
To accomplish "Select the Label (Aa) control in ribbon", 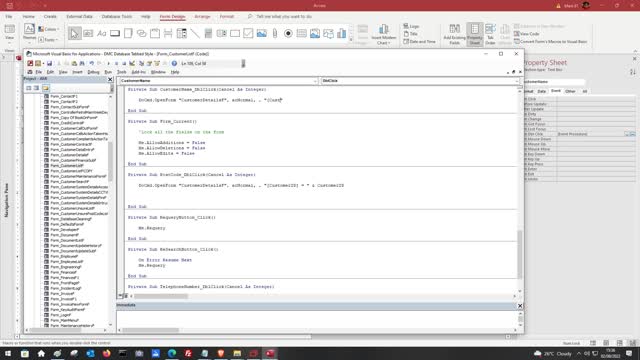I will pyautogui.click(x=101, y=33).
